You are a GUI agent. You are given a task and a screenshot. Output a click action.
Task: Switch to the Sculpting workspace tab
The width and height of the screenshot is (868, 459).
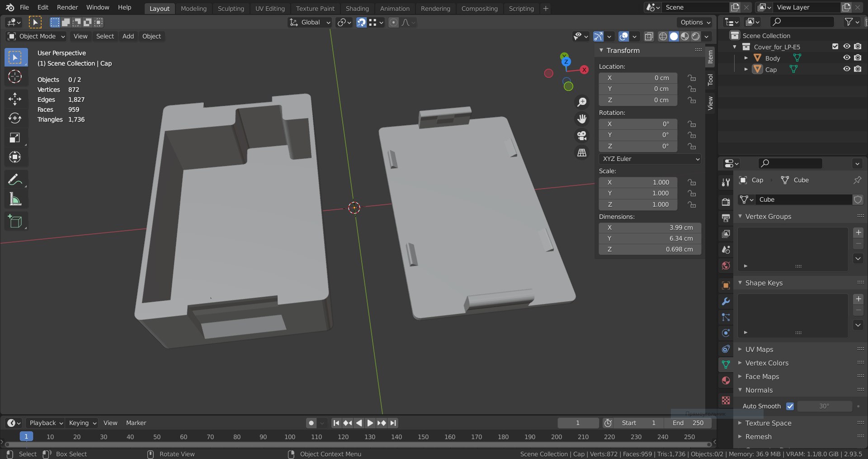231,8
